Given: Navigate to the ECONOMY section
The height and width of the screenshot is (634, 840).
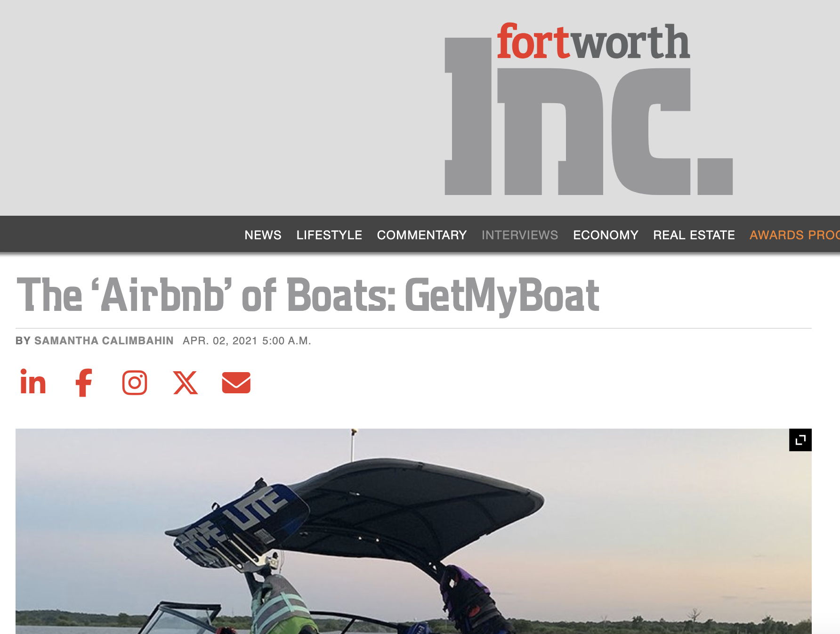Looking at the screenshot, I should 606,235.
